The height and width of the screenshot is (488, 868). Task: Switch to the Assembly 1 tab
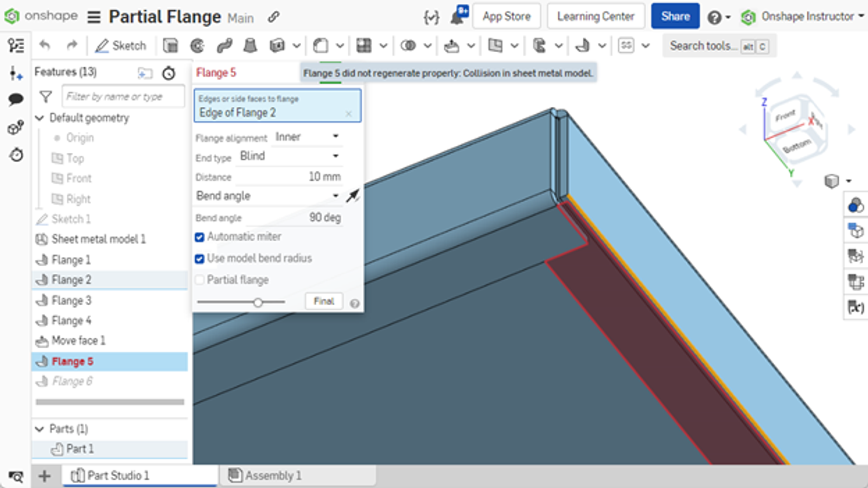click(274, 476)
